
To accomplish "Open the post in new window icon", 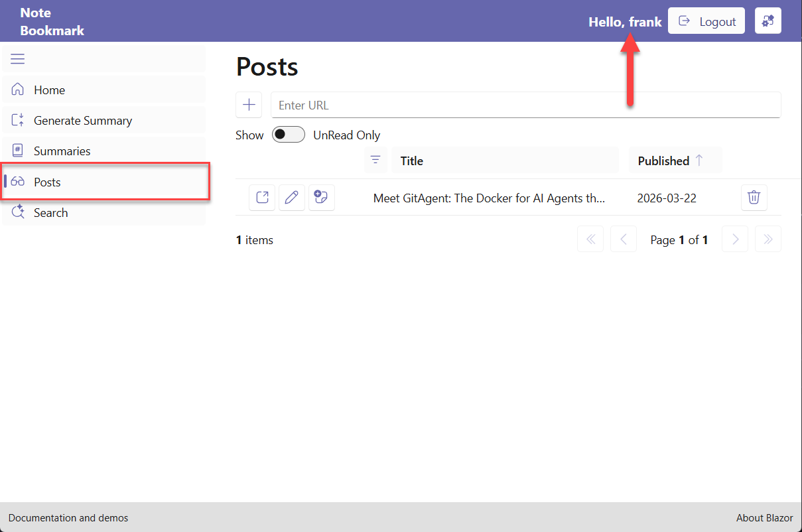I will (x=262, y=198).
